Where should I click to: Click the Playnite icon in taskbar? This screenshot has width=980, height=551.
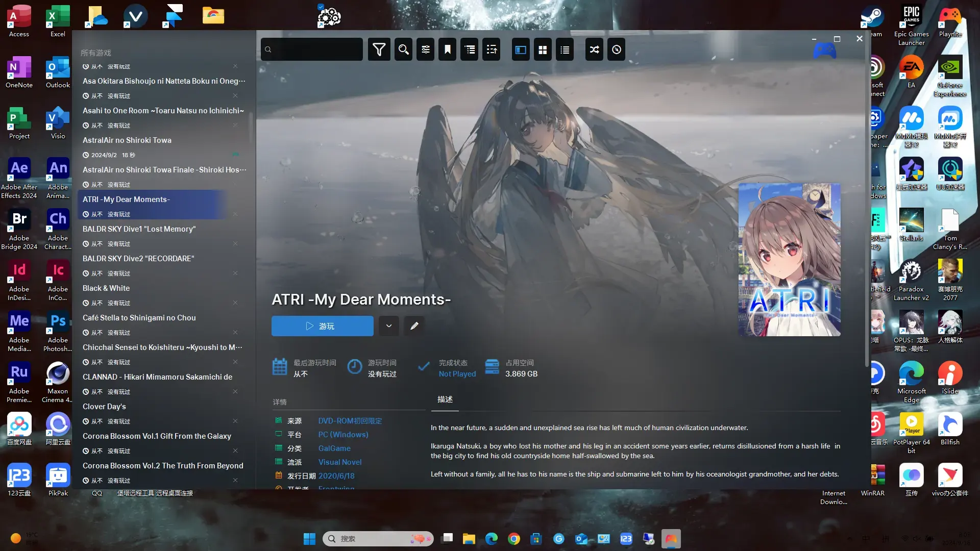point(671,539)
